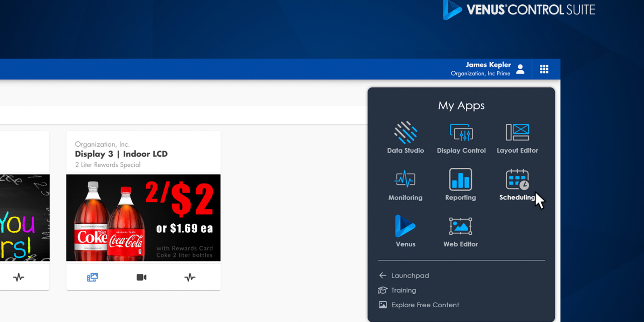Screen dimensions: 644x322
Task: Open James Kepler account name
Action: pos(488,65)
